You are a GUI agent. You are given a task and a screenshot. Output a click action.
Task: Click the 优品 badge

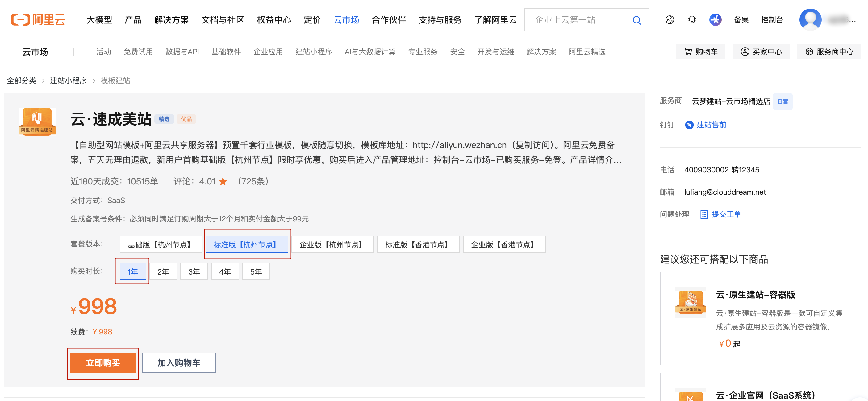tap(186, 119)
